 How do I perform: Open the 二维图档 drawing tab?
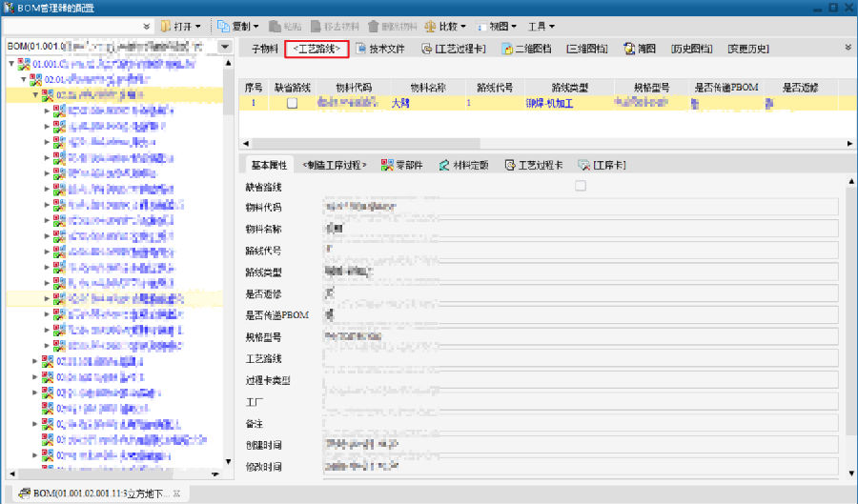click(509, 48)
